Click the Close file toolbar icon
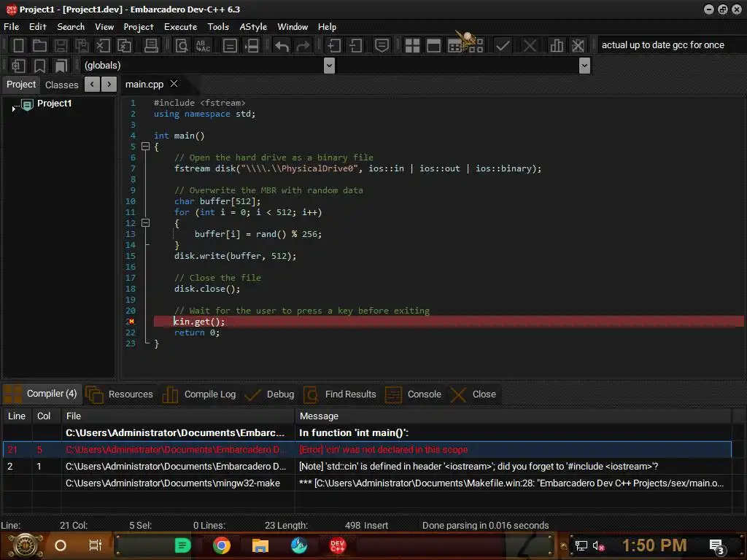747x560 pixels. (103, 46)
